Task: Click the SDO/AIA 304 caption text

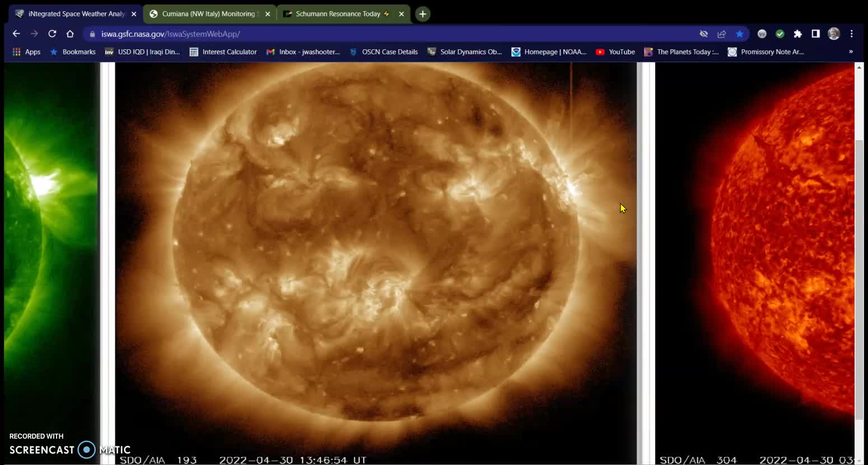Action: (x=698, y=460)
